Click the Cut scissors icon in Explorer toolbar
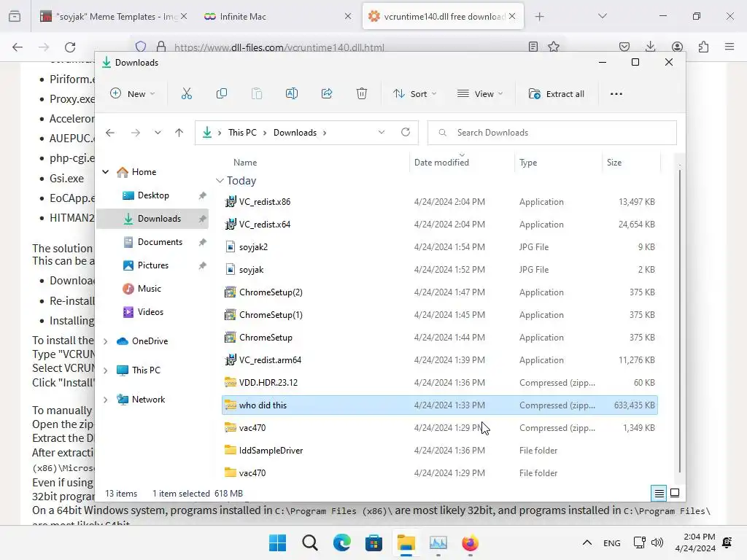The height and width of the screenshot is (560, 747). point(186,94)
